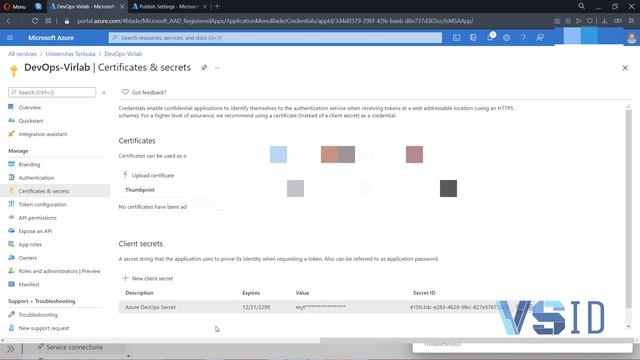Click Upload certificate button

pos(148,175)
